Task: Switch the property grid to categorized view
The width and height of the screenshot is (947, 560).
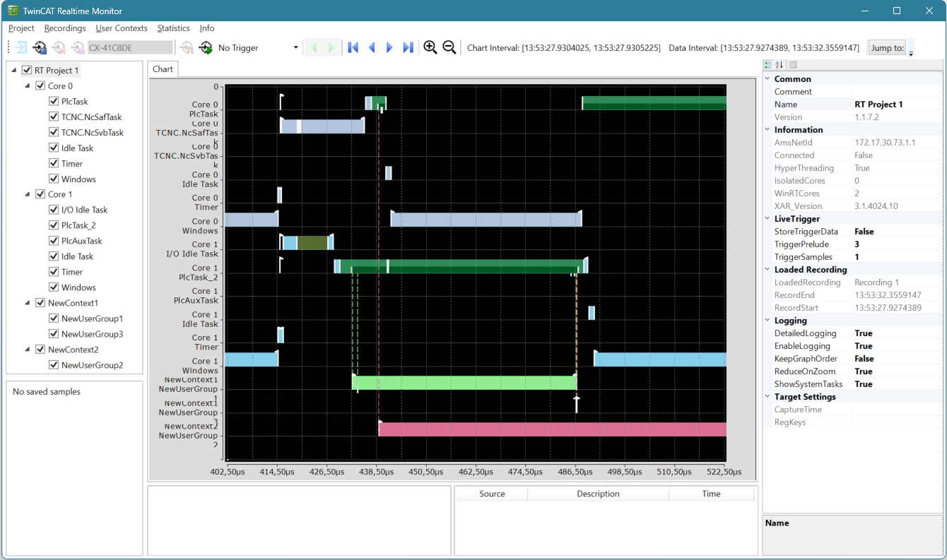Action: [769, 65]
